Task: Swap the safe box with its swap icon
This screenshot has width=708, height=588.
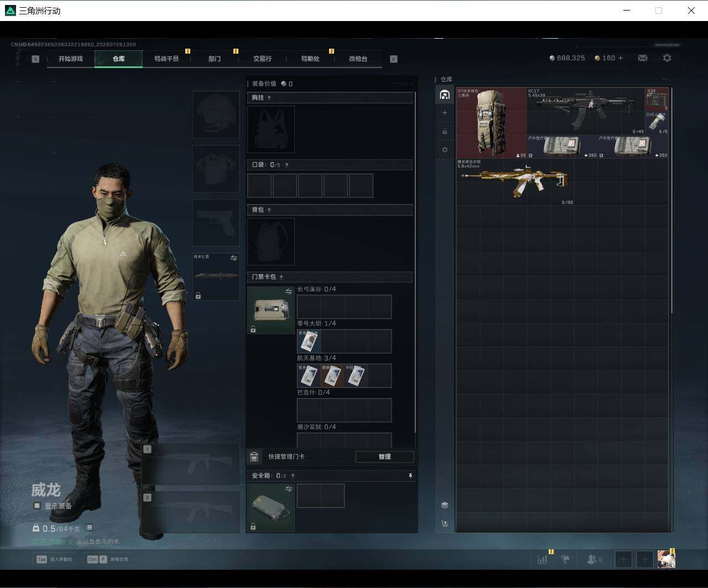Action: [289, 489]
